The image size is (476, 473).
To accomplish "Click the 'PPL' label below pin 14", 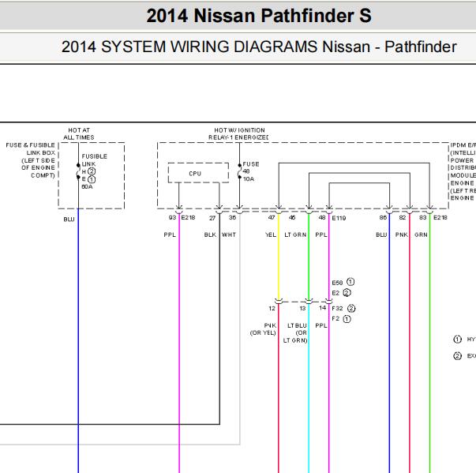I will pyautogui.click(x=321, y=326).
